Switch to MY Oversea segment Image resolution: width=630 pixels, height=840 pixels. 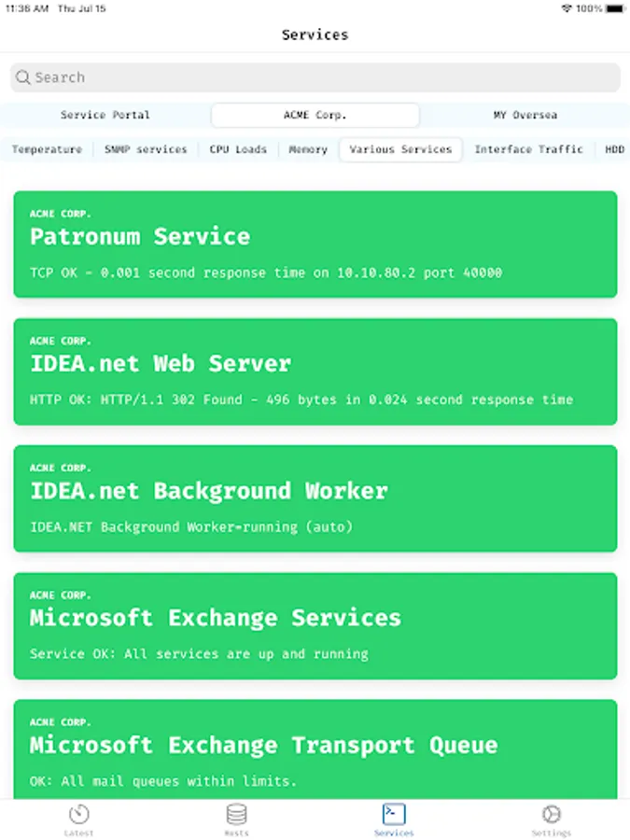click(525, 115)
